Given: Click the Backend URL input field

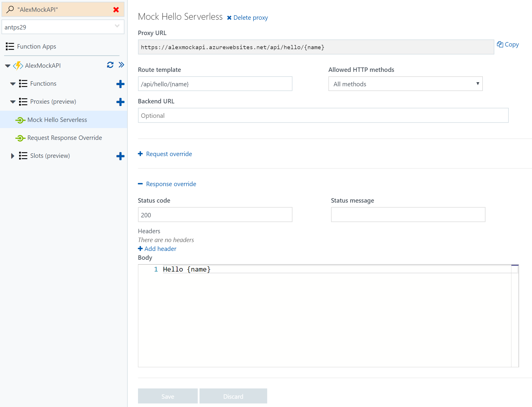Looking at the screenshot, I should (323, 115).
